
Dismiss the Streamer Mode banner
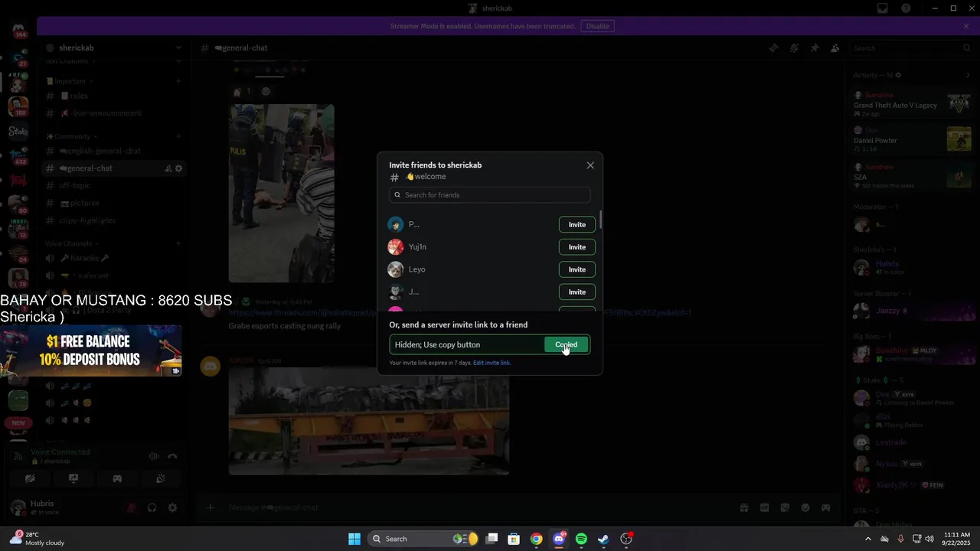[x=966, y=26]
